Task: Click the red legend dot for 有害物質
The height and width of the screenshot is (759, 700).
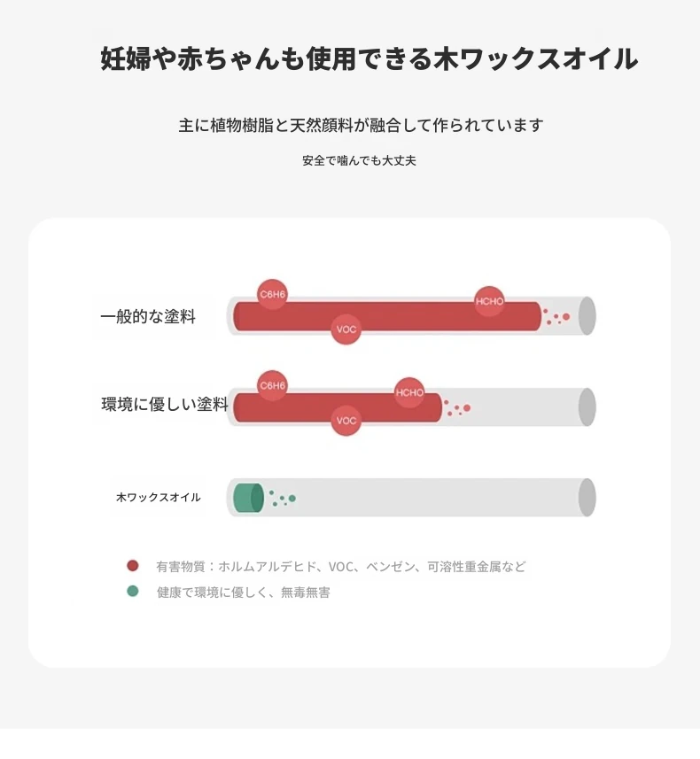Action: 133,565
